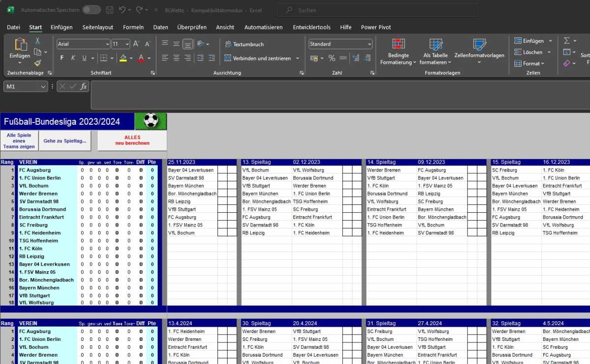Screen dimensions: 590x364
Task: Click the soccer ball image
Action: 151,121
